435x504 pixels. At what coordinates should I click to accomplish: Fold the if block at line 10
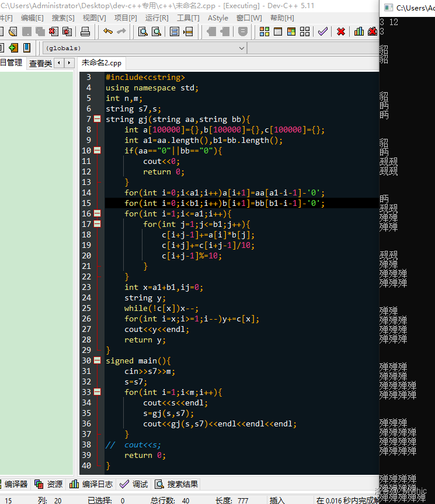pos(98,150)
